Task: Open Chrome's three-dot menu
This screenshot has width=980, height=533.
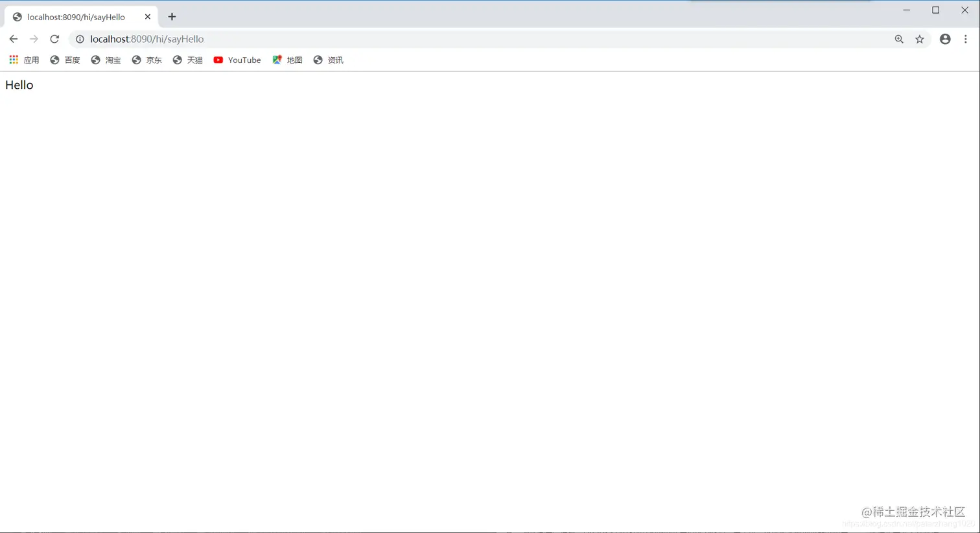Action: click(x=966, y=40)
